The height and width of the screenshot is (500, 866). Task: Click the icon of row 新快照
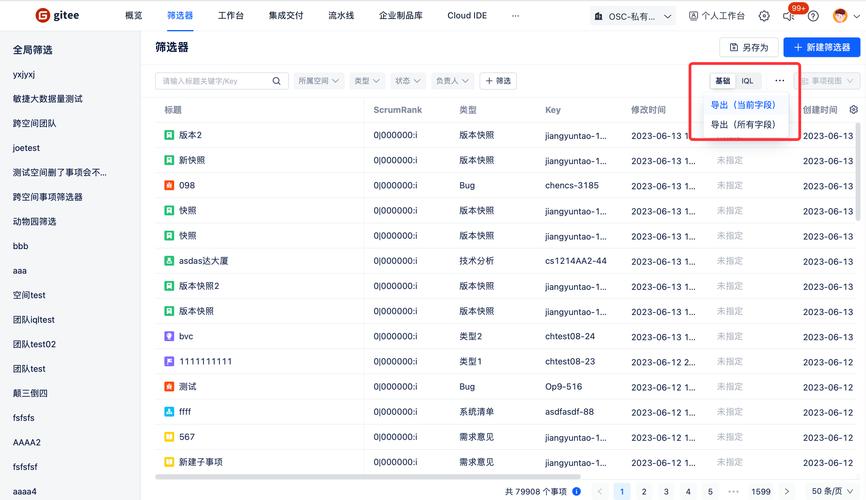pyautogui.click(x=169, y=160)
